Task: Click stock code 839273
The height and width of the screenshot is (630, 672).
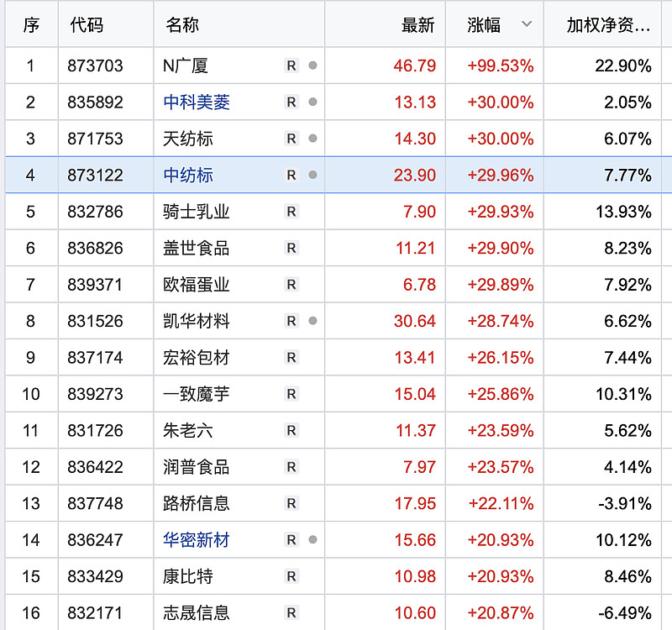Action: (x=95, y=393)
